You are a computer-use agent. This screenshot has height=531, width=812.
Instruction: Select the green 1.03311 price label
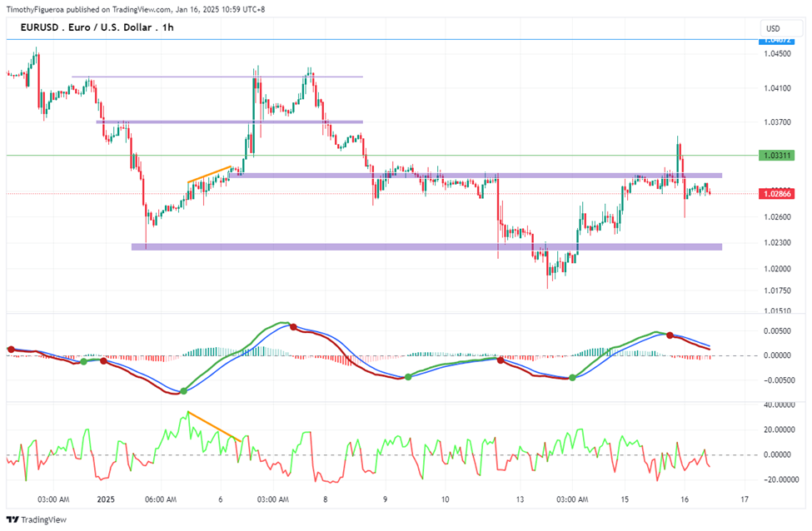(776, 156)
